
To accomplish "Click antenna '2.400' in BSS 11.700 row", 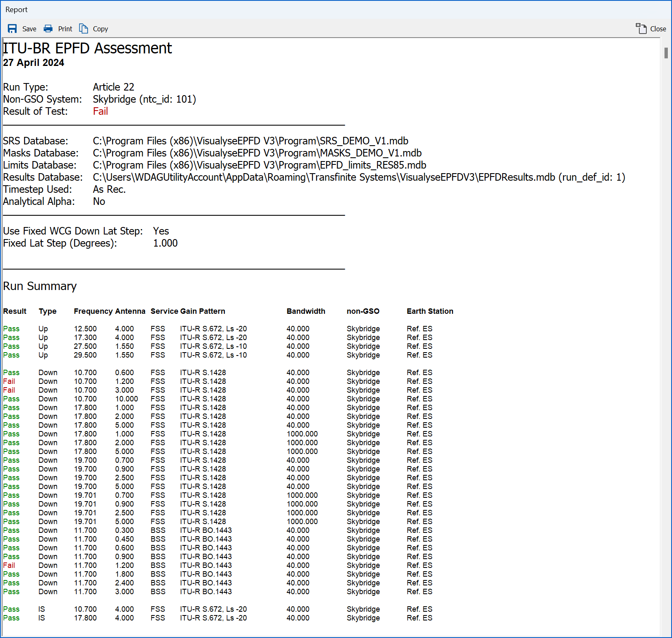I will (125, 583).
